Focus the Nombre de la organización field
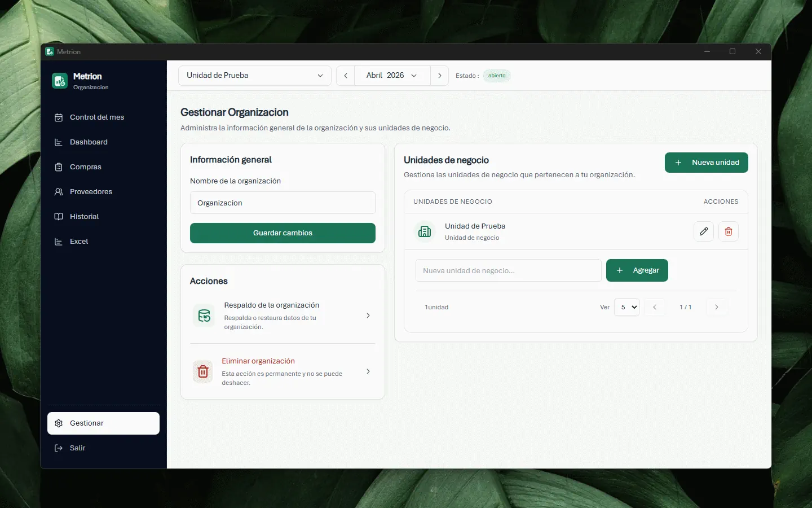 coord(283,203)
